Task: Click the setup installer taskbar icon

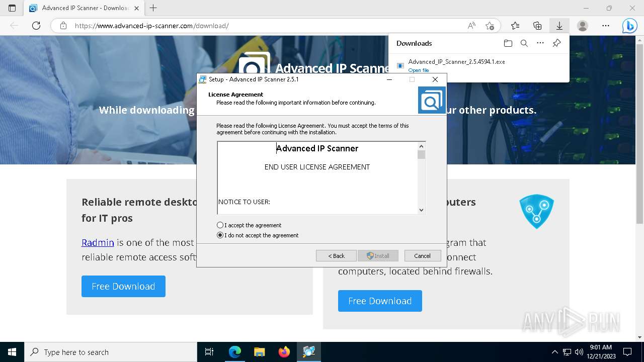Action: click(309, 352)
